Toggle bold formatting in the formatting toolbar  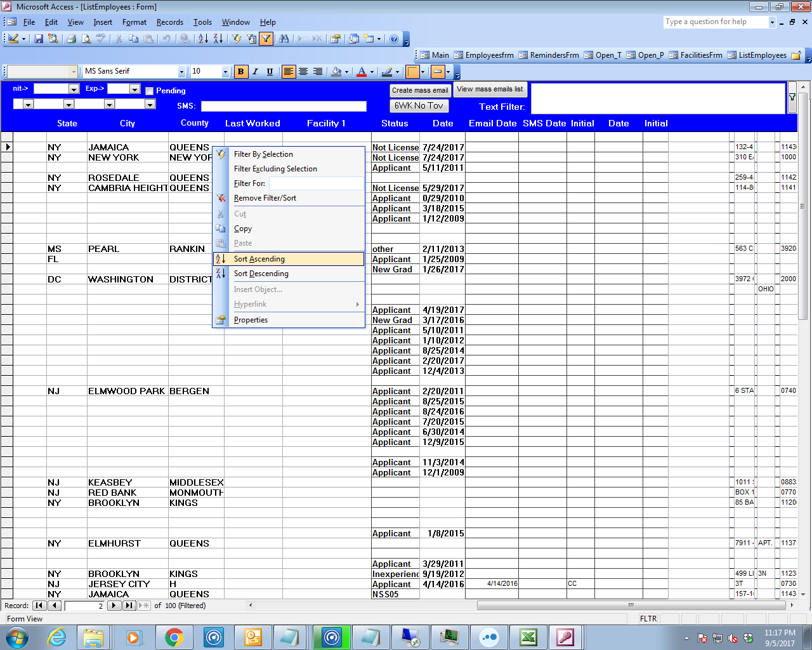[x=240, y=72]
